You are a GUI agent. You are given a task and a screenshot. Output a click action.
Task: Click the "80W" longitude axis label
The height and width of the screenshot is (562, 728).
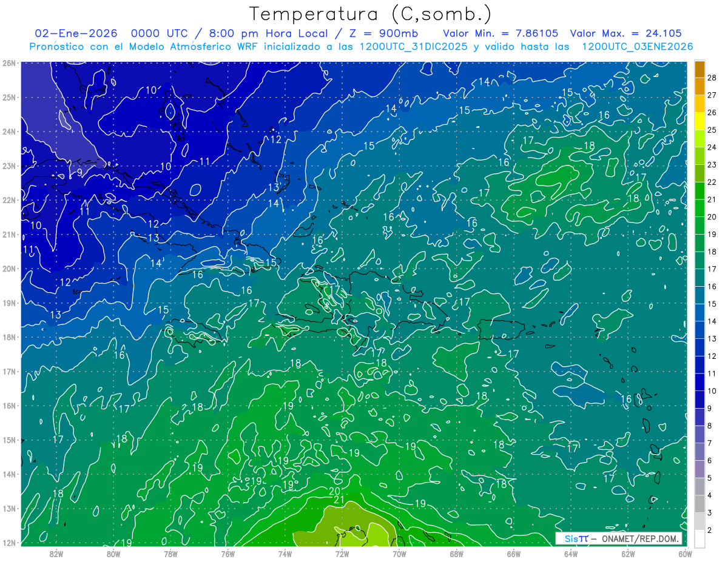pyautogui.click(x=113, y=553)
